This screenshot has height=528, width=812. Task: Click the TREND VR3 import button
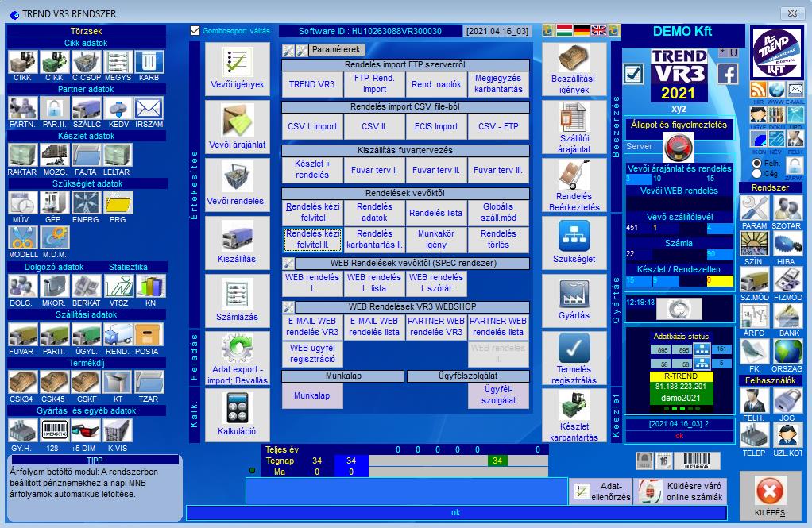click(312, 84)
